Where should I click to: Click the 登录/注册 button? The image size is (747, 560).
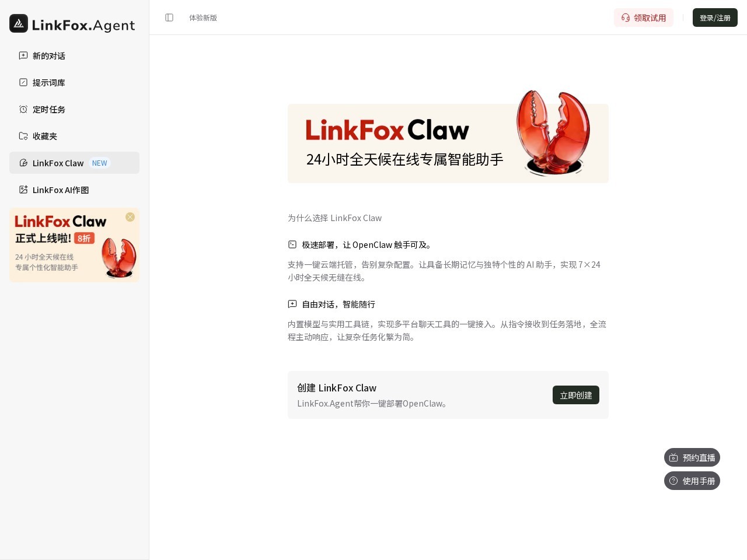click(715, 17)
